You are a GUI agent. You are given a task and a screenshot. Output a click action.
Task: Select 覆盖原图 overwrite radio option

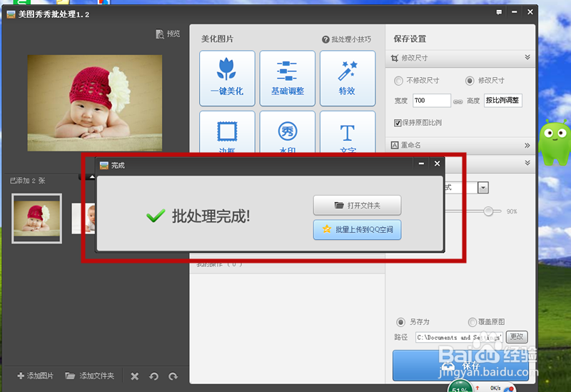point(472,322)
